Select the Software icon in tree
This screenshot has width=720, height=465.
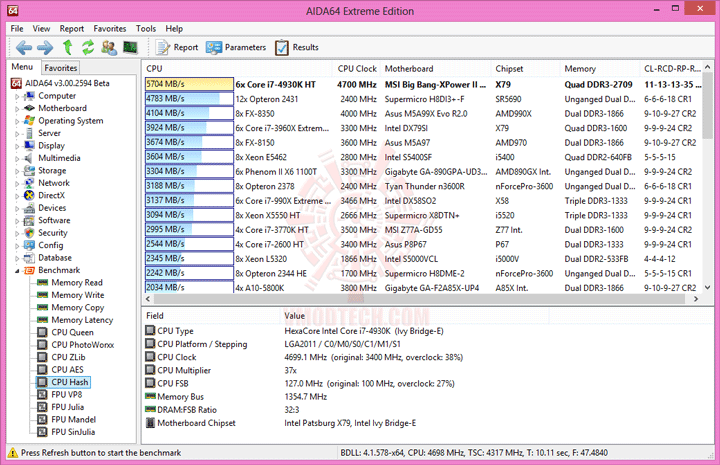[29, 220]
